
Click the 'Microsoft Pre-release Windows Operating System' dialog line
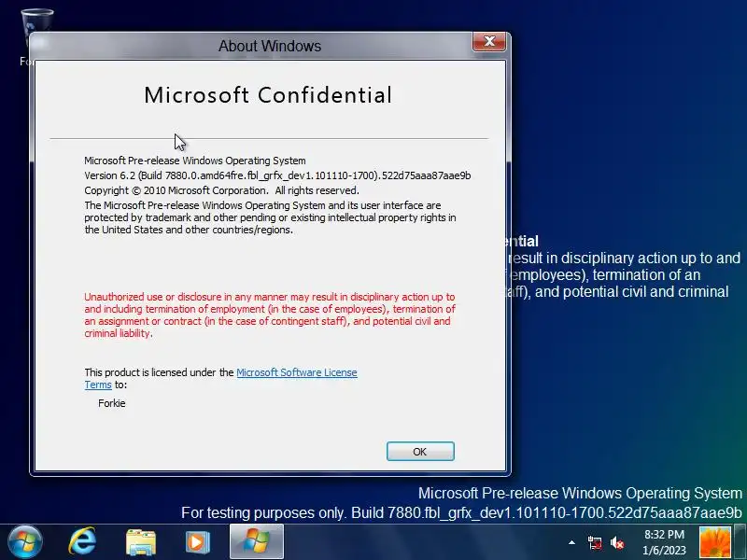(x=195, y=161)
